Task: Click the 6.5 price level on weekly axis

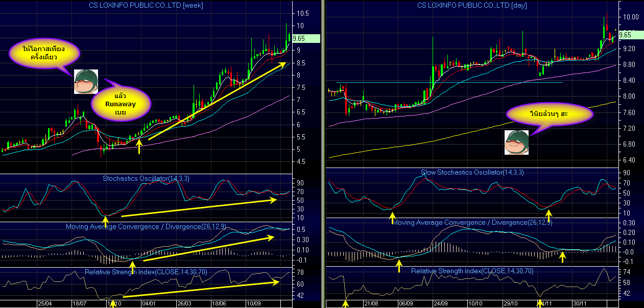Action: pyautogui.click(x=300, y=112)
